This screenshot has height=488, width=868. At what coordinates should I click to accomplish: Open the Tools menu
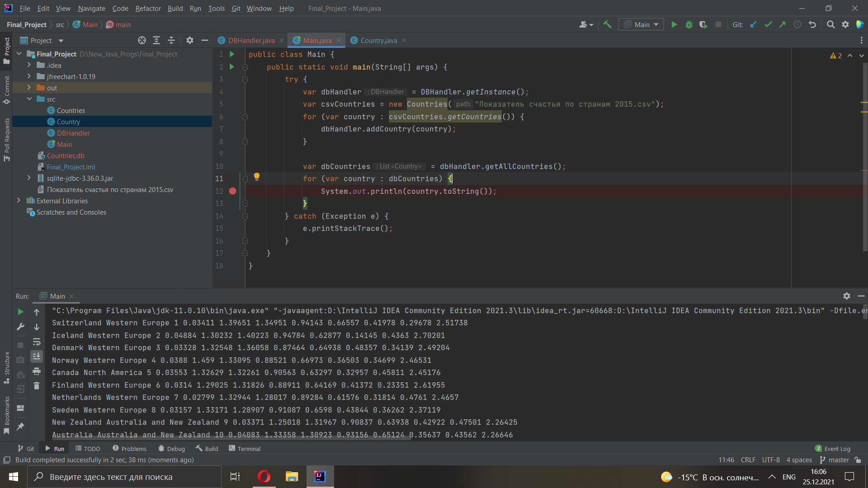216,8
